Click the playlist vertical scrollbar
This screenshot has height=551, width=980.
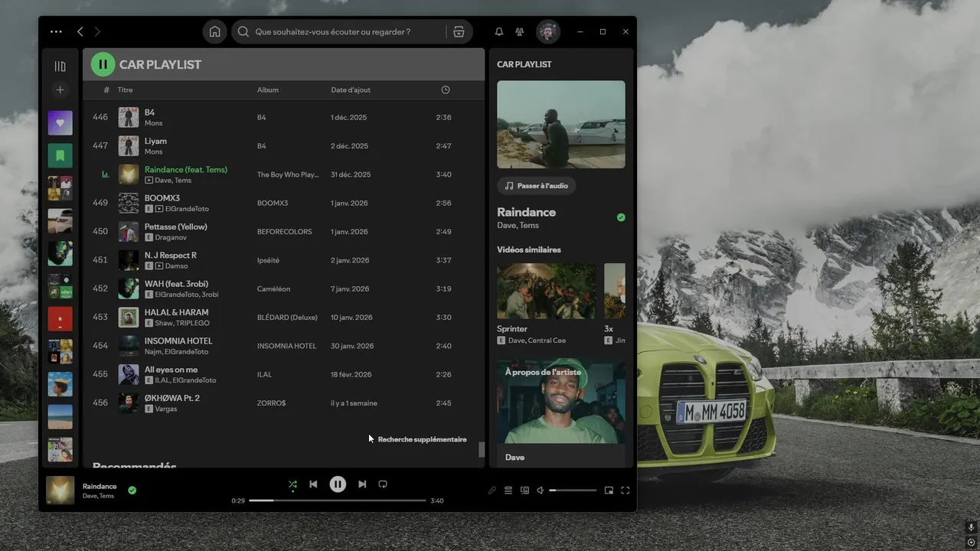(482, 449)
